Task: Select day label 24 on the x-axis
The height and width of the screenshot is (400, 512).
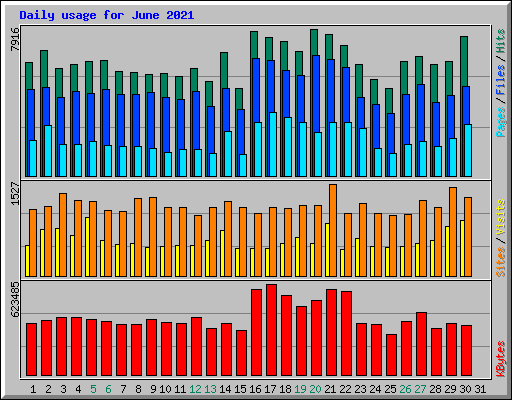Action: [x=375, y=389]
